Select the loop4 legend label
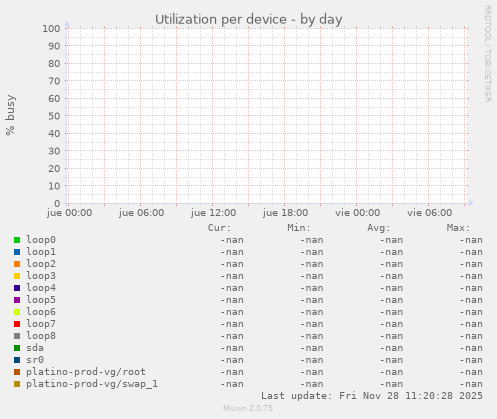Image resolution: width=497 pixels, height=419 pixels. tap(41, 288)
